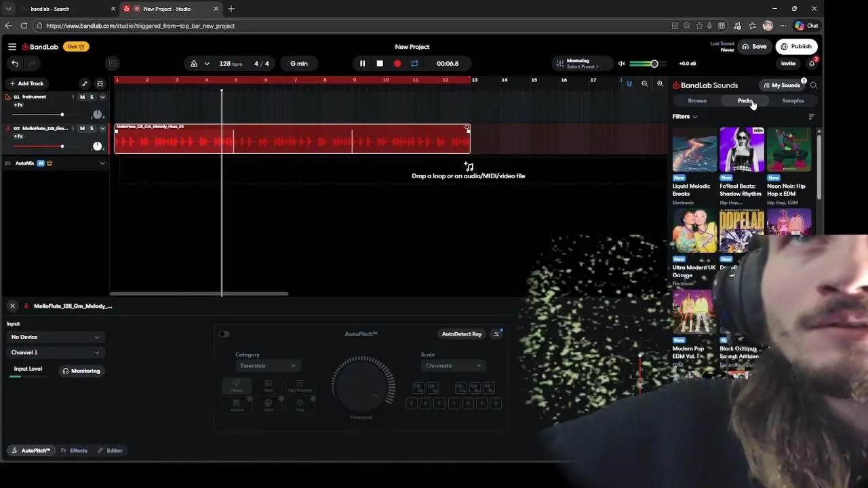Undo the last action
The image size is (868, 488).
[x=15, y=64]
